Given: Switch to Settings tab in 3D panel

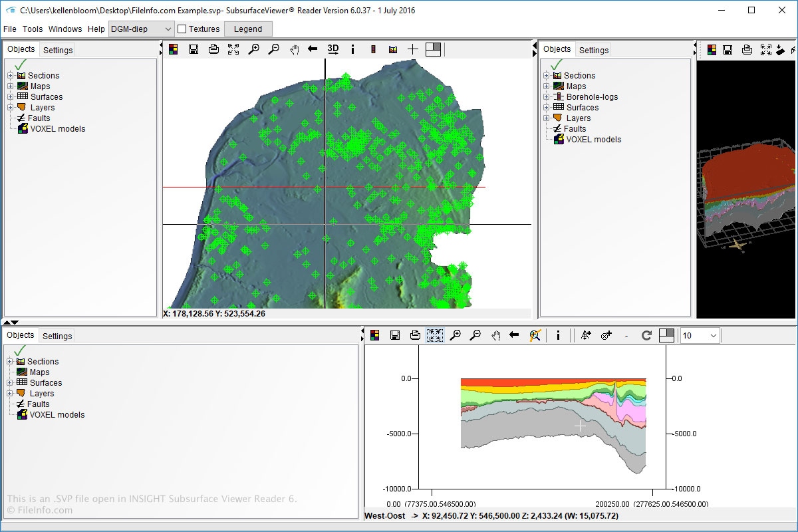Looking at the screenshot, I should [x=594, y=50].
